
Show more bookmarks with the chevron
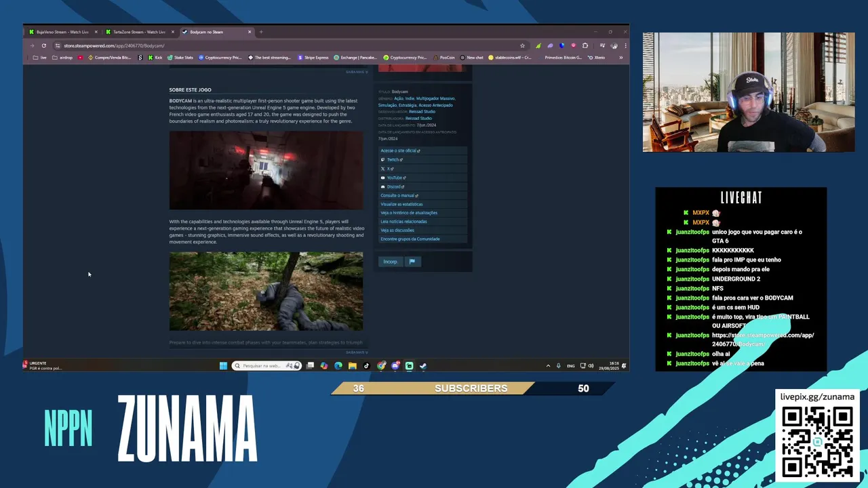click(620, 58)
